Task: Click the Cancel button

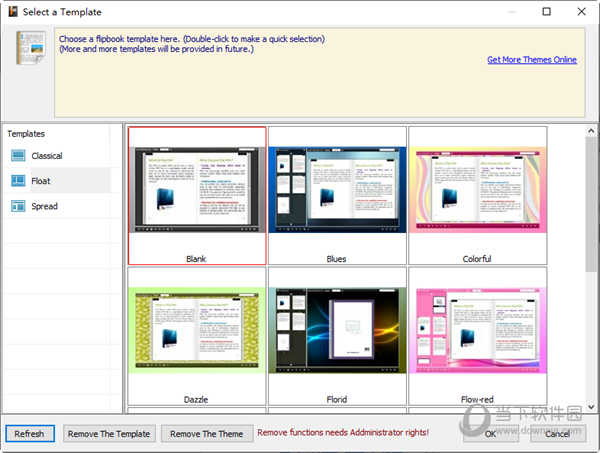Action: click(x=558, y=433)
